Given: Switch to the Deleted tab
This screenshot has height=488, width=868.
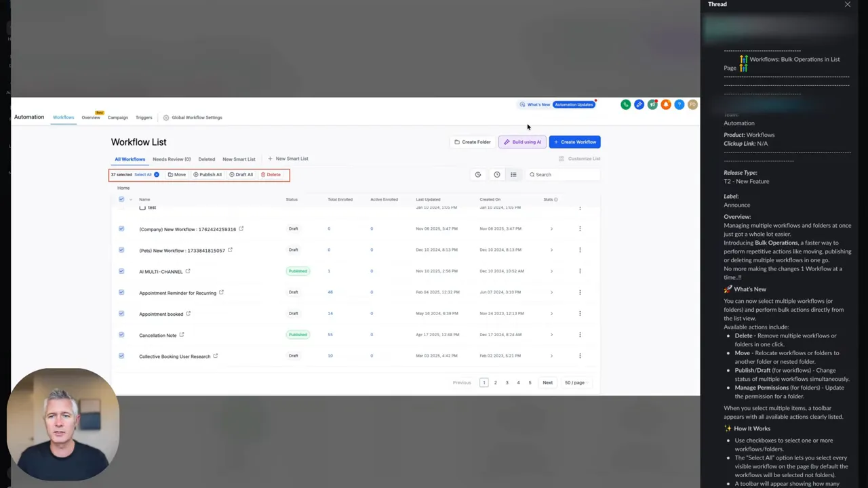Looking at the screenshot, I should click(206, 159).
